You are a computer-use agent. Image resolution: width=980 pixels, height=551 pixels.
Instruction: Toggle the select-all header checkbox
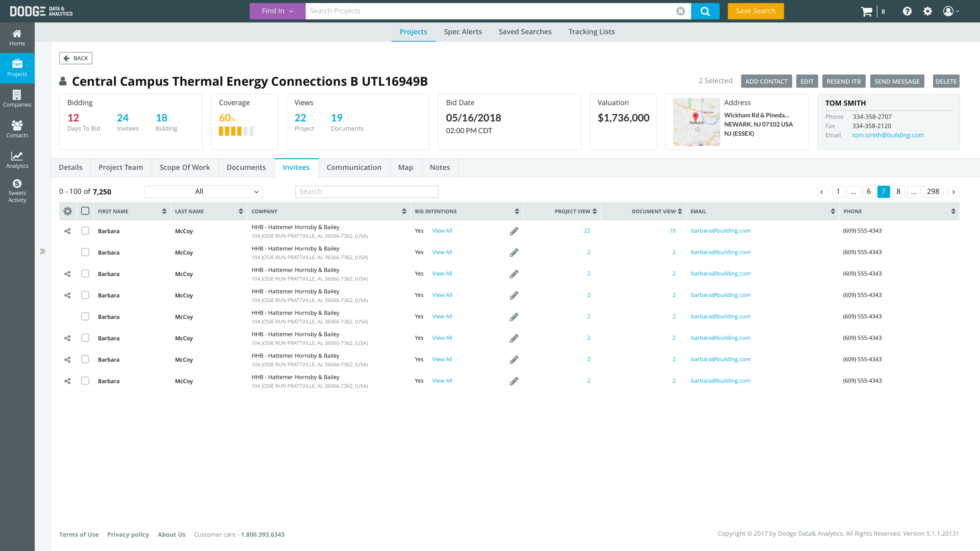pos(85,211)
